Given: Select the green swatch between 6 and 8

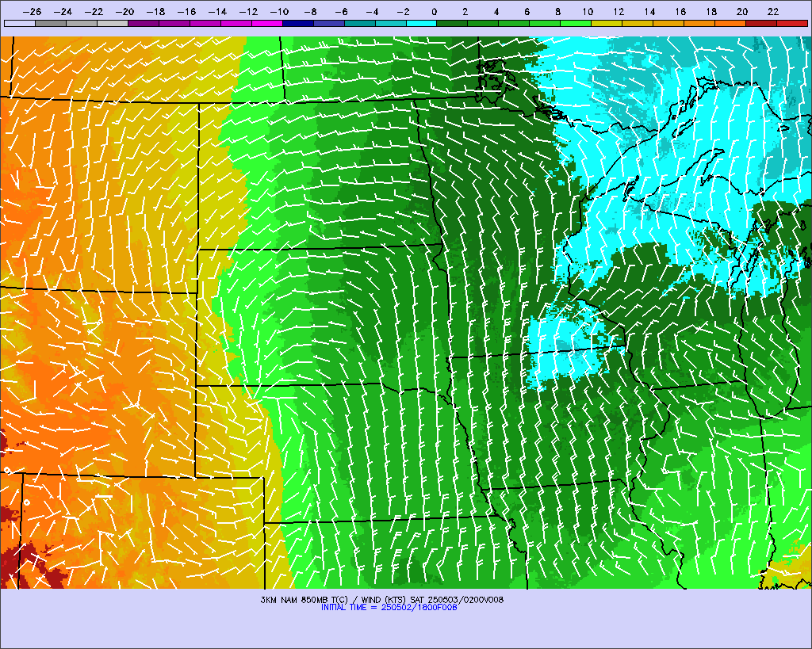Looking at the screenshot, I should 546,23.
